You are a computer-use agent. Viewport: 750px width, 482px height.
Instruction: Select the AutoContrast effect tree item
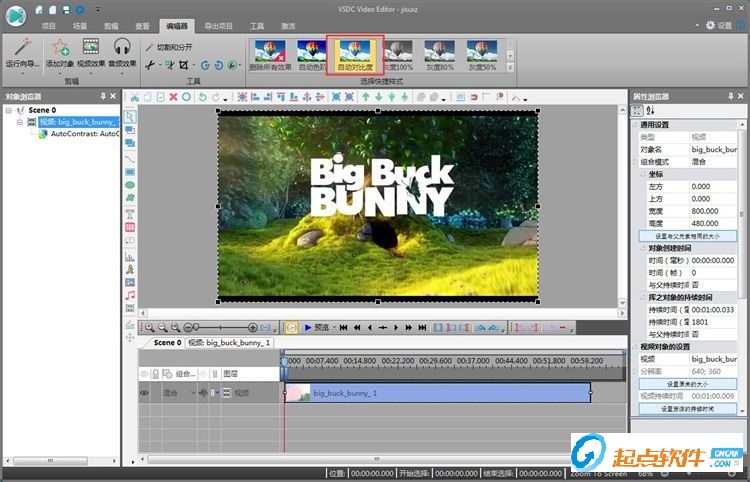[x=78, y=134]
